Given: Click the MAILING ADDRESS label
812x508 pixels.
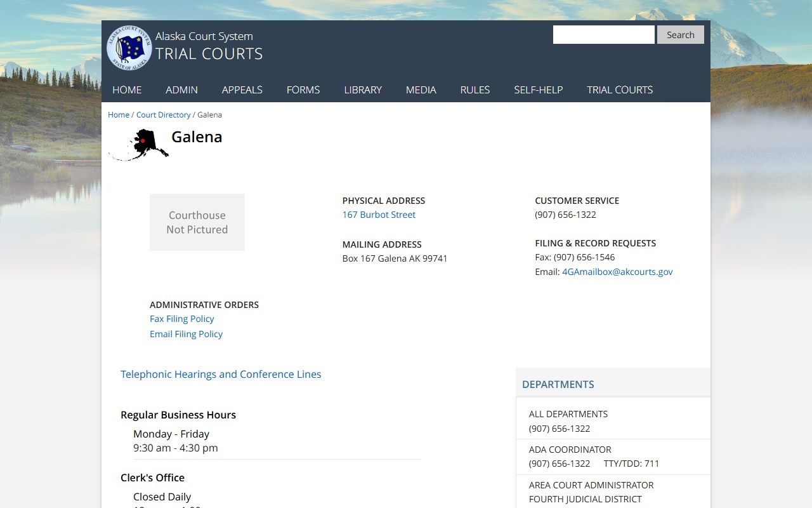Looking at the screenshot, I should 382,244.
